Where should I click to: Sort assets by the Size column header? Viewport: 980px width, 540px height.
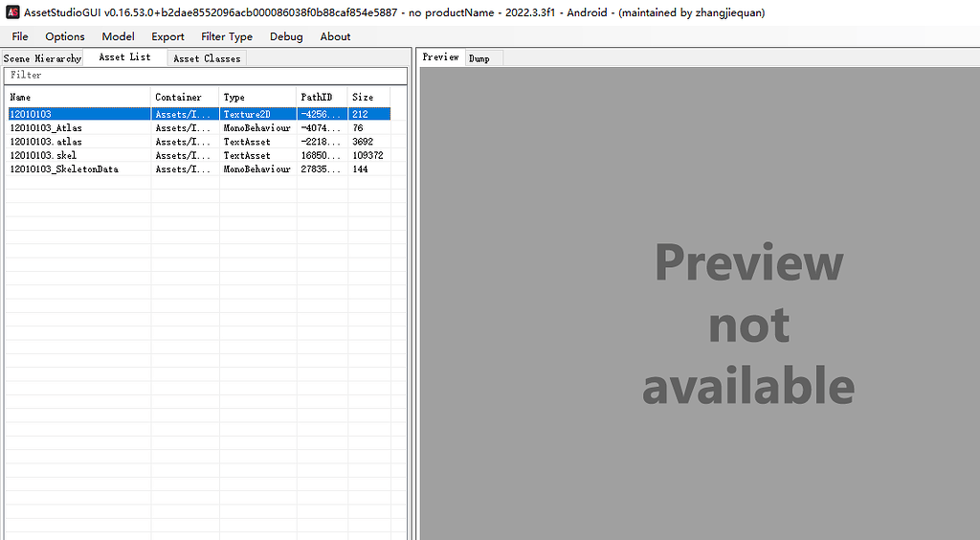tap(368, 97)
